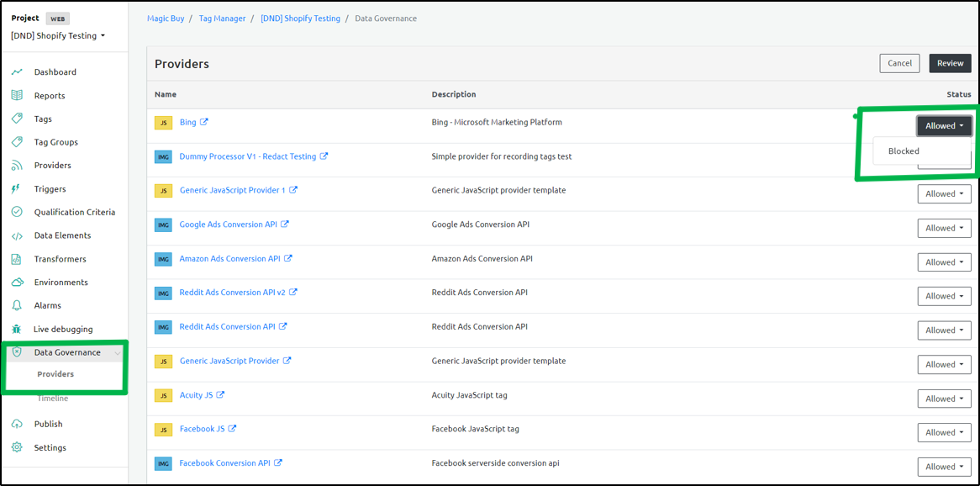Viewport: 980px width, 486px height.
Task: Click the Environments cloud icon
Action: (x=17, y=283)
